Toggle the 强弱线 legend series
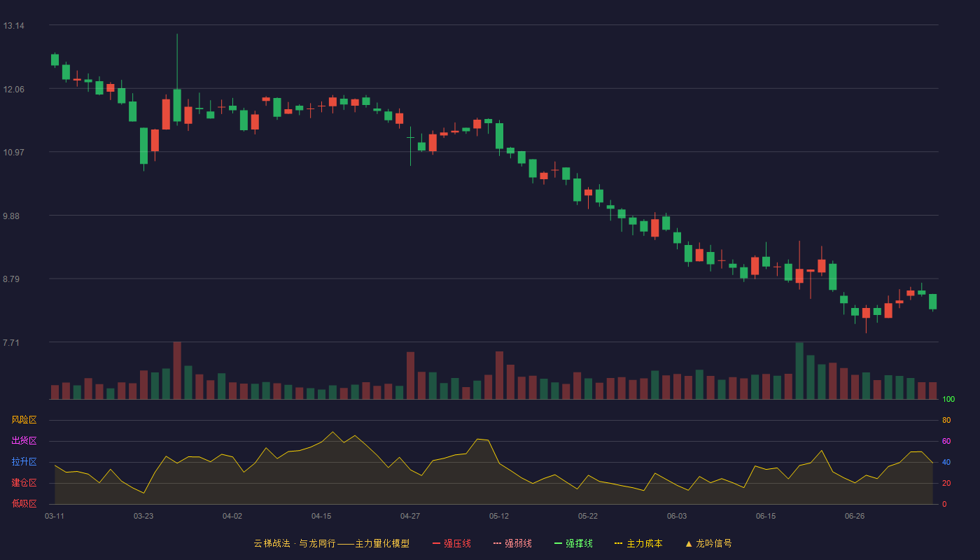 click(x=512, y=543)
